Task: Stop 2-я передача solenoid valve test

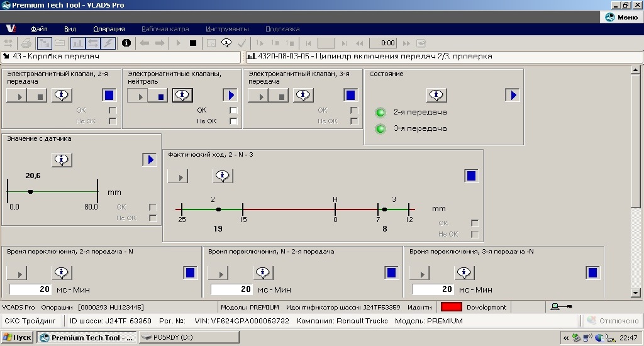Action: coord(37,96)
